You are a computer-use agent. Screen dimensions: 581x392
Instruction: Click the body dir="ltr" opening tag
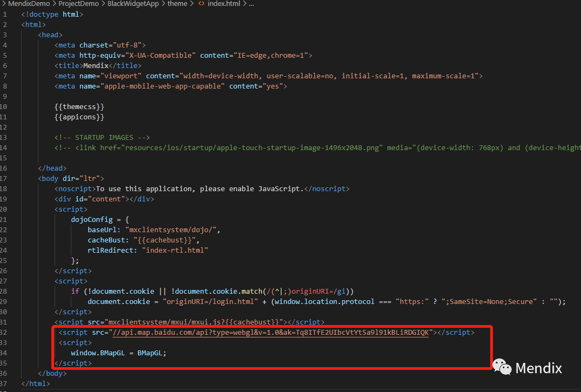tap(71, 178)
